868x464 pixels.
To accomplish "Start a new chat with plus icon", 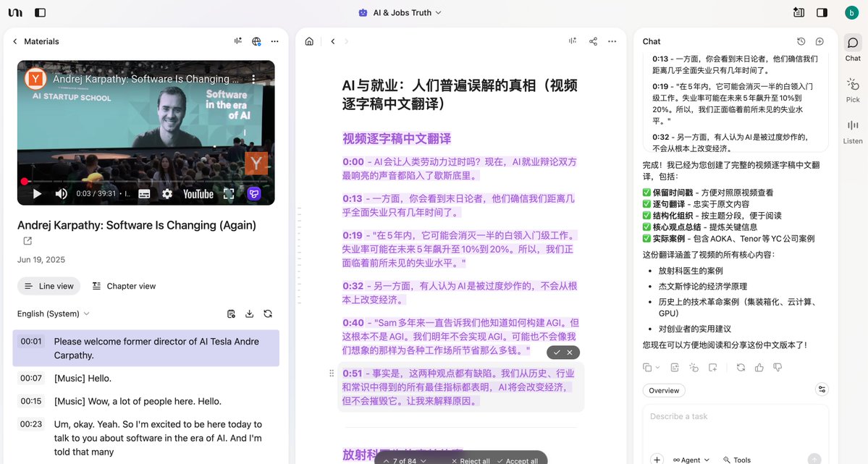I will click(819, 41).
